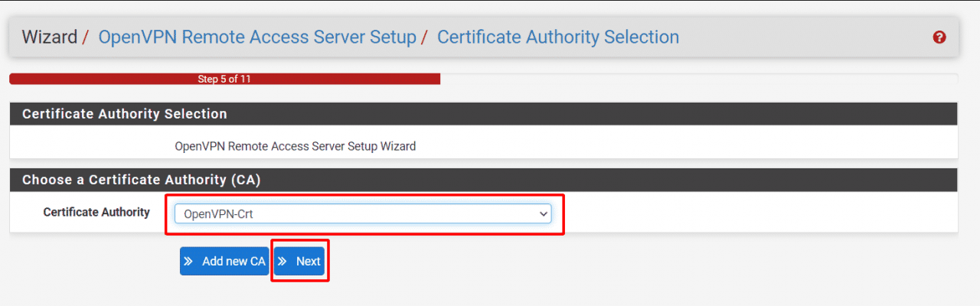Select the OpenVPN-Crt value text in dropdown

point(218,214)
